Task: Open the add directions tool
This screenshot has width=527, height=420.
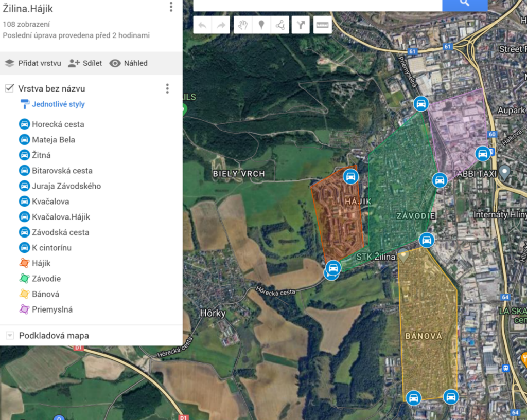Action: coord(301,25)
